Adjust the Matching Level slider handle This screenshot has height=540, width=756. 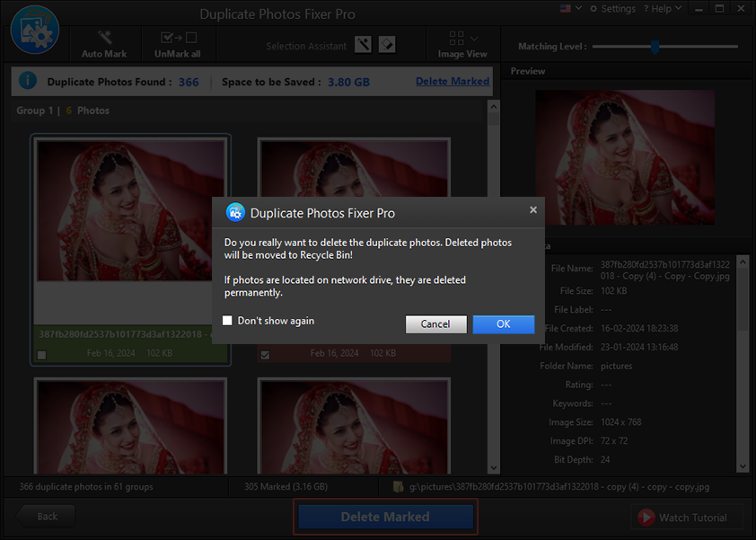point(655,47)
